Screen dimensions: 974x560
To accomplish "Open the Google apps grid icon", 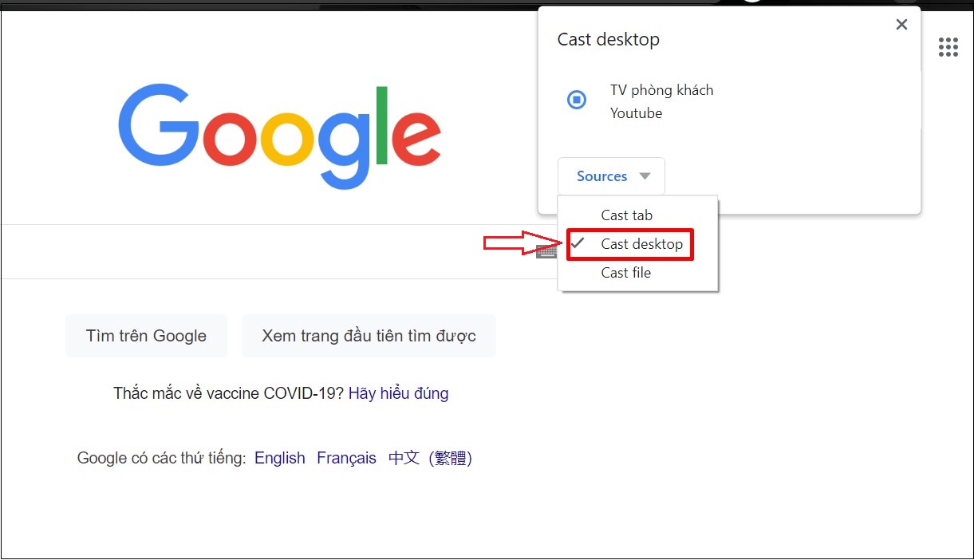I will 948,47.
